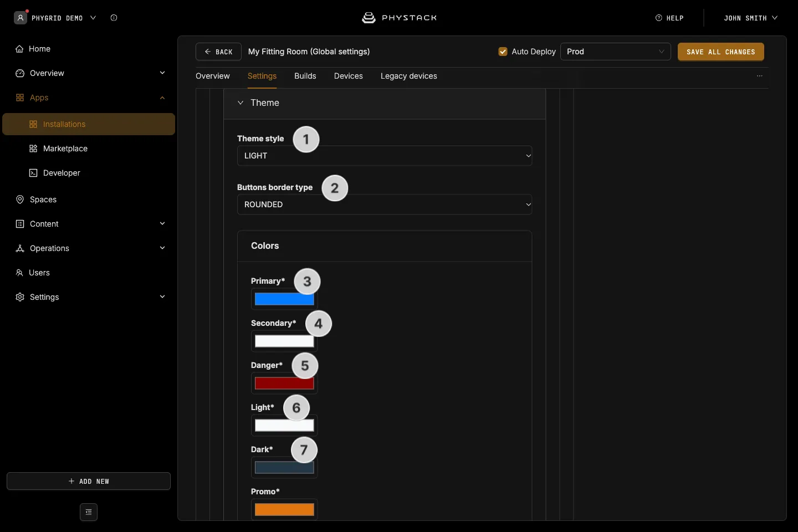
Task: Click the Add New button
Action: pos(89,481)
